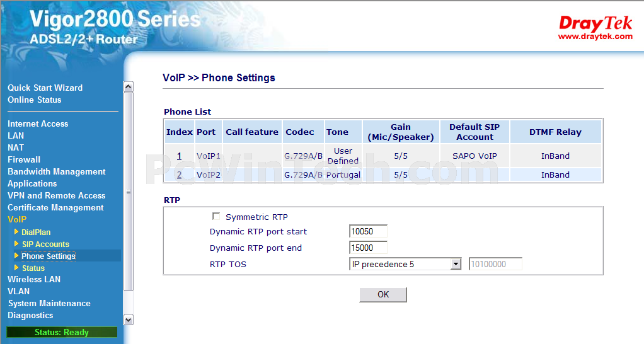
Task: Click the DrayTek logo
Action: [x=595, y=28]
